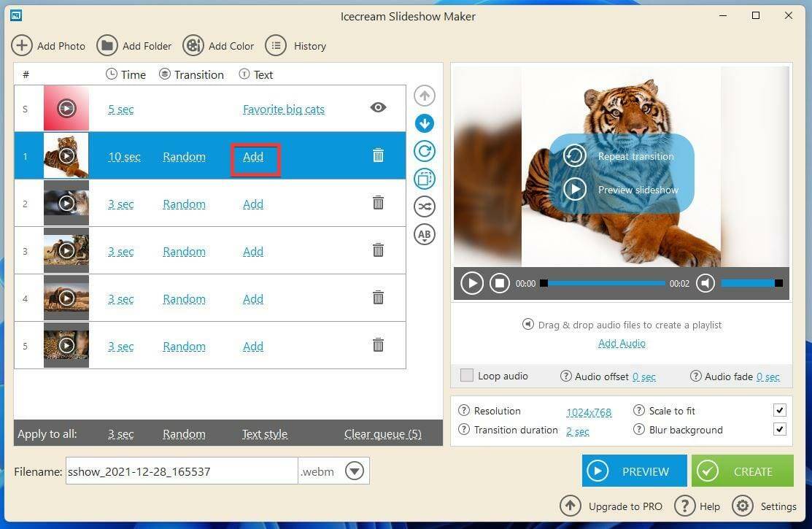Click the Add Photo plus icon
Image resolution: width=812 pixels, height=529 pixels.
point(22,45)
